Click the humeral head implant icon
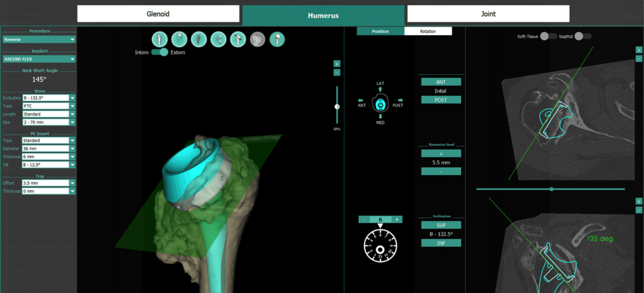The height and width of the screenshot is (293, 644). click(179, 40)
